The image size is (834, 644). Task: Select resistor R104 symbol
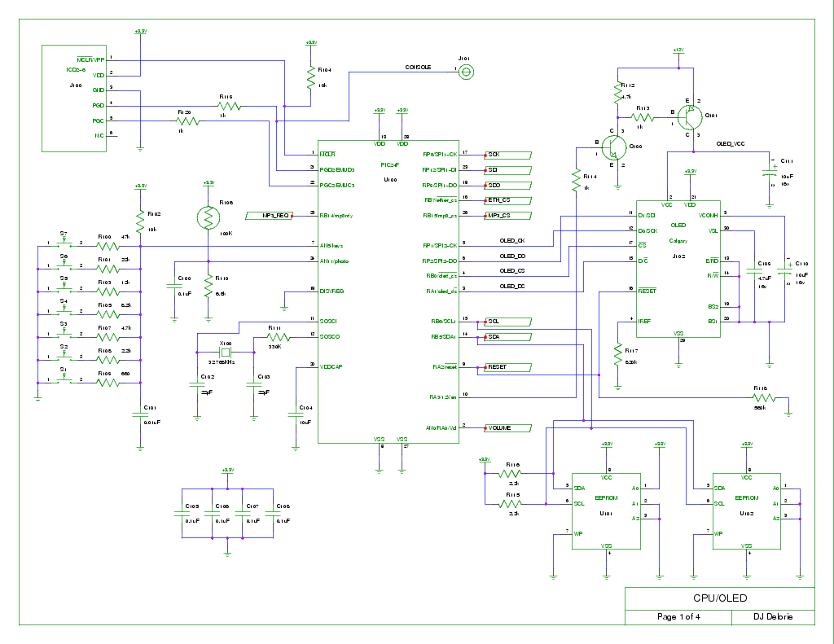[x=310, y=78]
